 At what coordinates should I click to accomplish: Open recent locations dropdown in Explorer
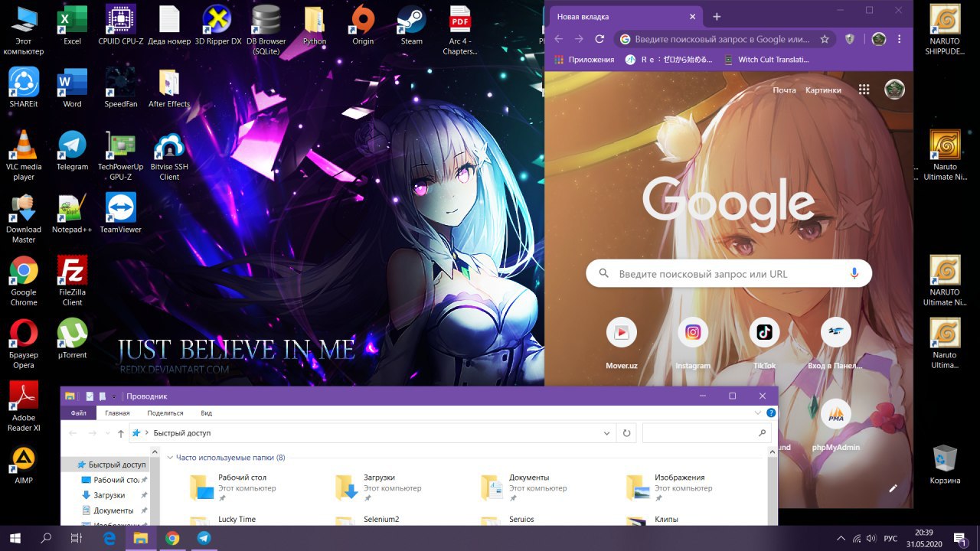click(x=106, y=433)
